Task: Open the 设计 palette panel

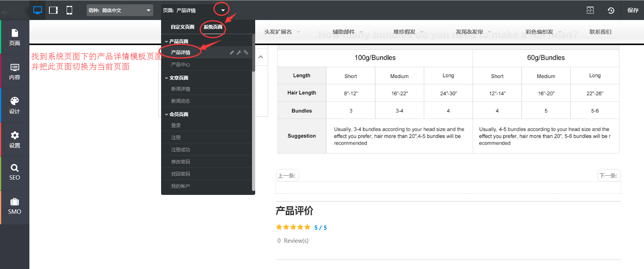Action: click(15, 105)
